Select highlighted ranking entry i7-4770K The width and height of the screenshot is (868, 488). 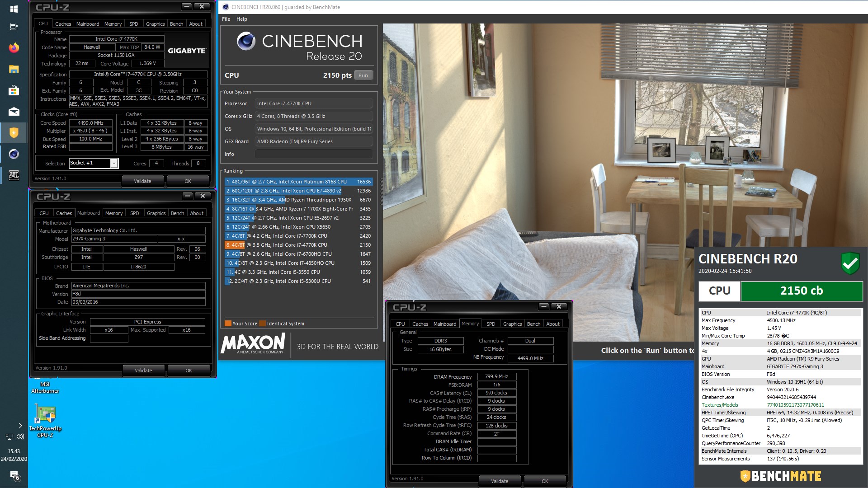click(298, 245)
